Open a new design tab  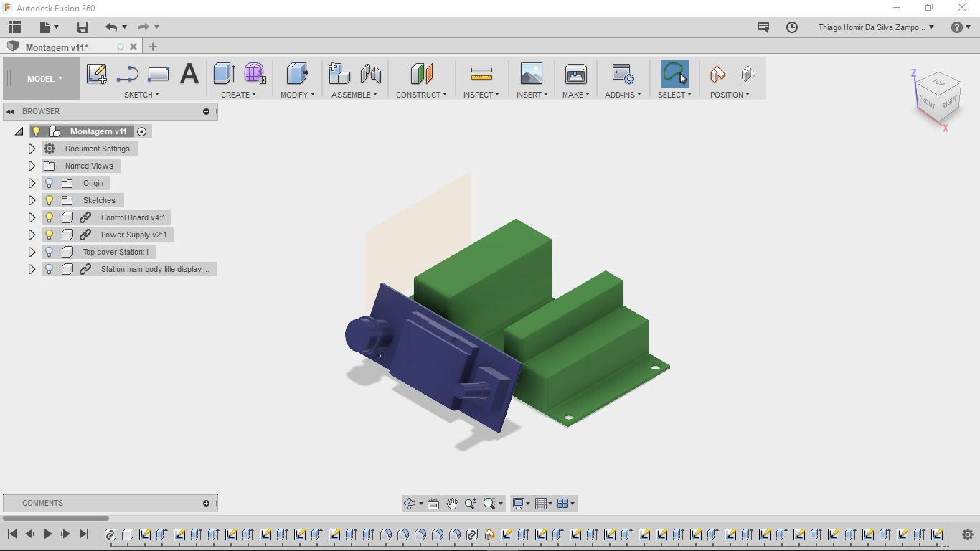point(152,47)
